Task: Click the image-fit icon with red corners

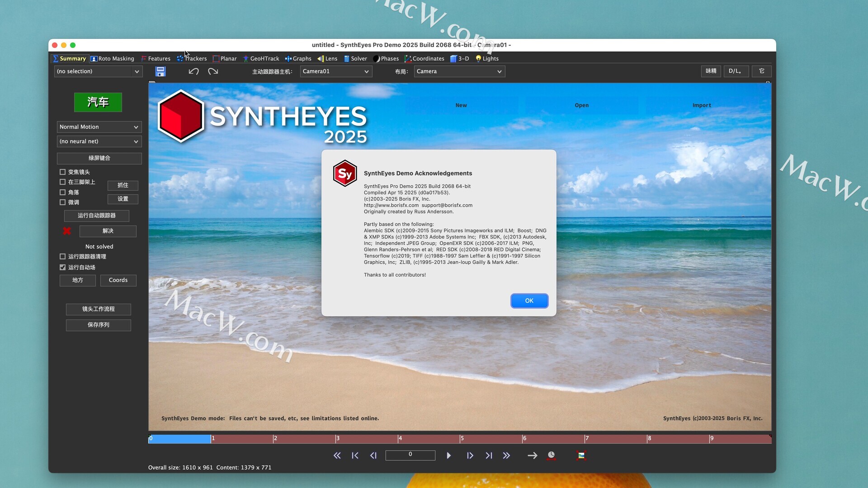Action: [581, 455]
